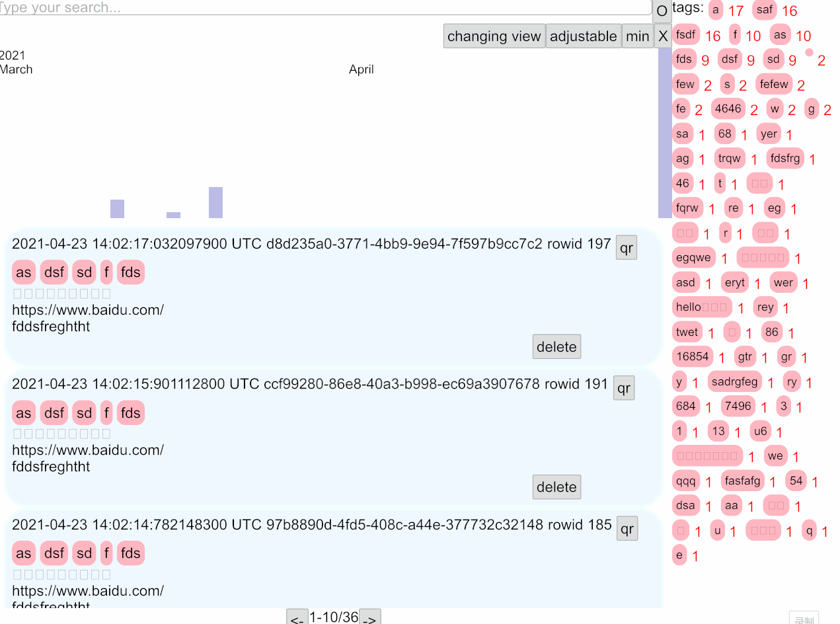Toggle the adjustable button

point(583,36)
